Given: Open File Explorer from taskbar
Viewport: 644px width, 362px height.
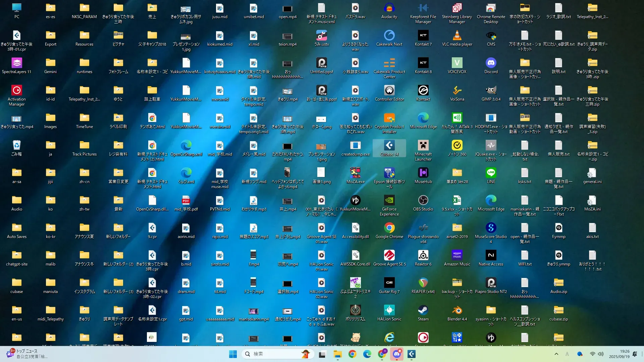Looking at the screenshot, I should pyautogui.click(x=337, y=354).
